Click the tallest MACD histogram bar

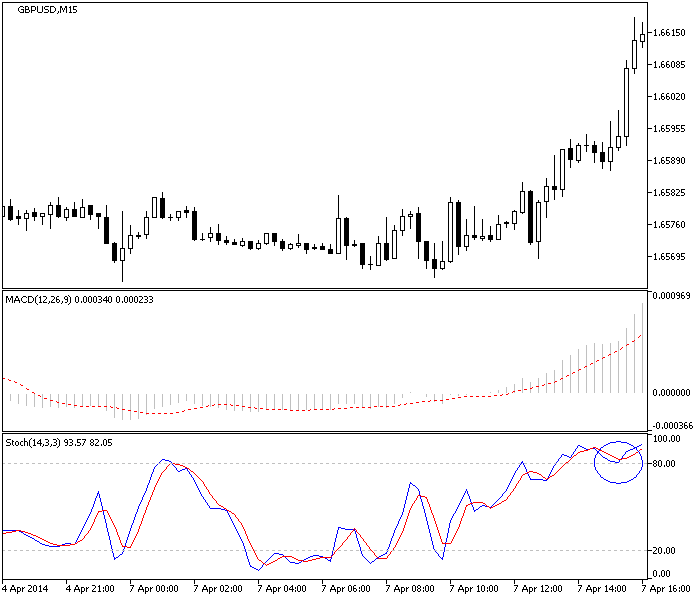click(642, 347)
